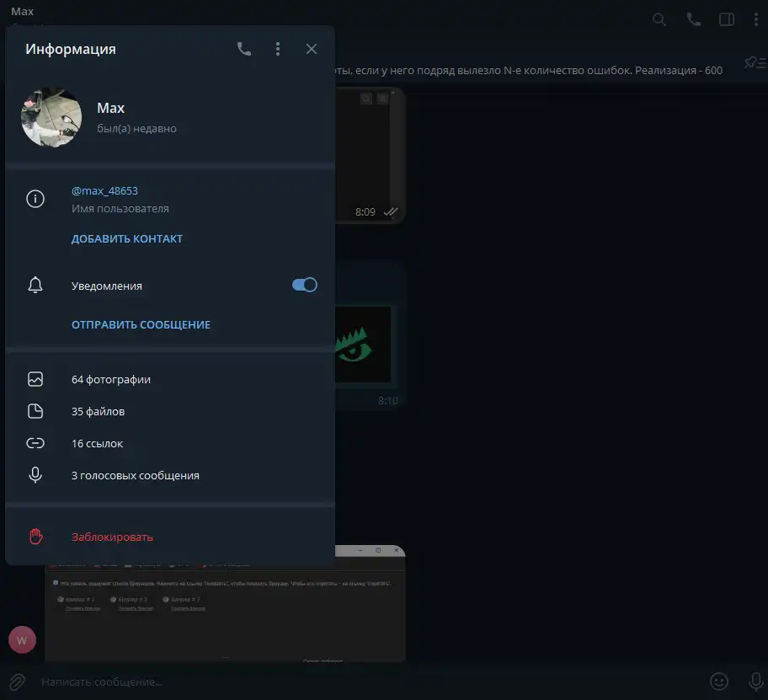Open the emoji picker smiley icon

[x=718, y=681]
